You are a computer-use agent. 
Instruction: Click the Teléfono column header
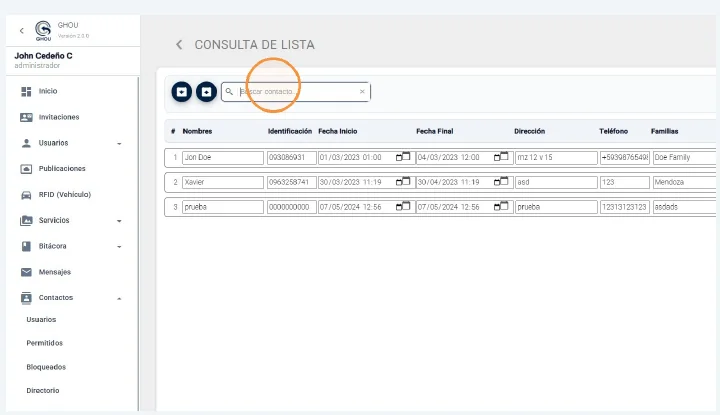coord(613,131)
